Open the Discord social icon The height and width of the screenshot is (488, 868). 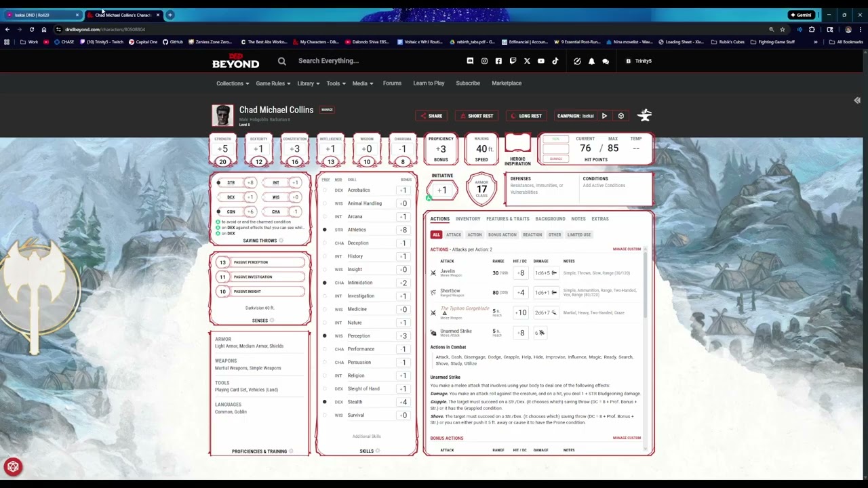click(470, 61)
